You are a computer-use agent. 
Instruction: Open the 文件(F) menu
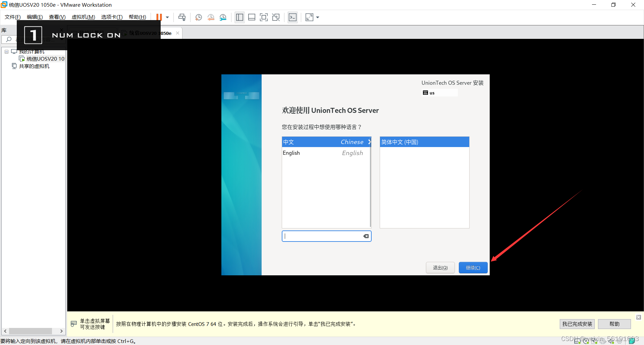(13, 17)
